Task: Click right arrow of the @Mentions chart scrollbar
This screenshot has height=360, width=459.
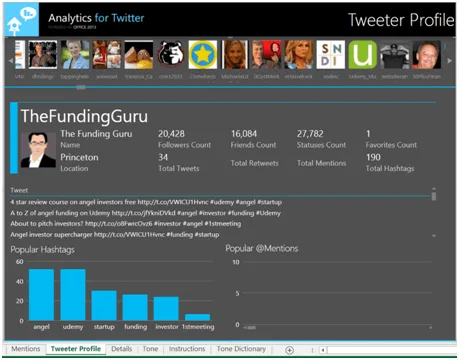Action: [x=431, y=328]
